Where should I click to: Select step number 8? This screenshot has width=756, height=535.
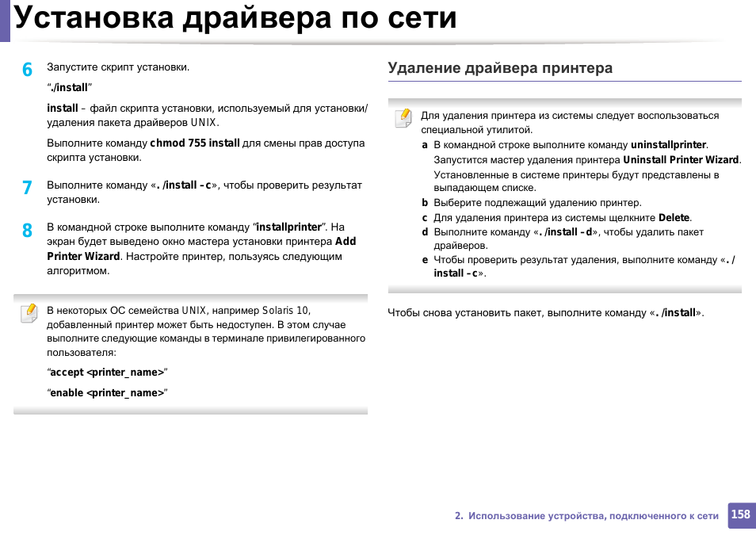pyautogui.click(x=27, y=230)
